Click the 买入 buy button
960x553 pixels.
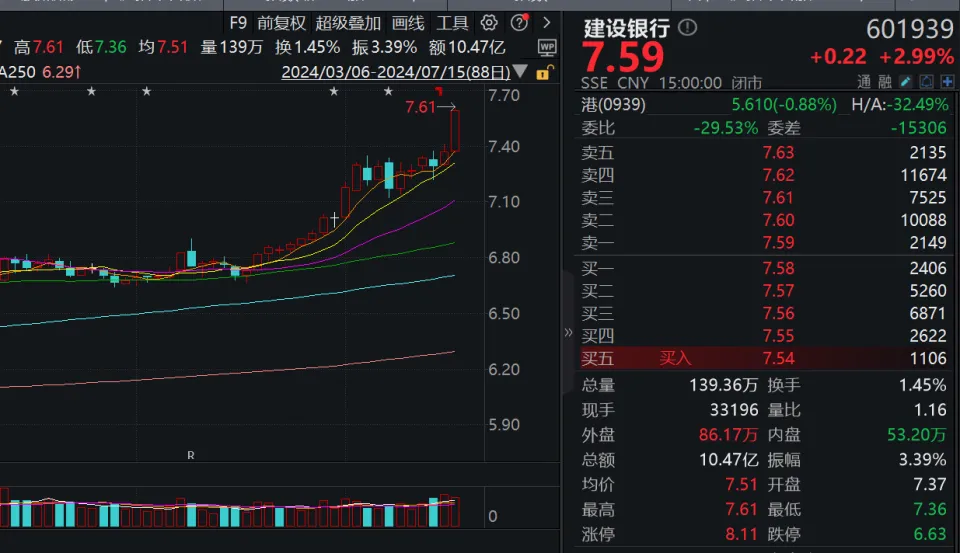click(675, 357)
